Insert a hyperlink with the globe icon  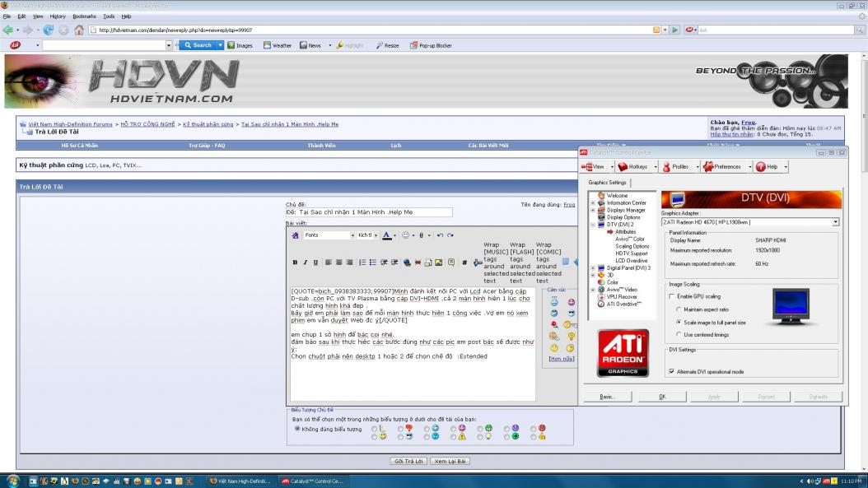point(407,263)
